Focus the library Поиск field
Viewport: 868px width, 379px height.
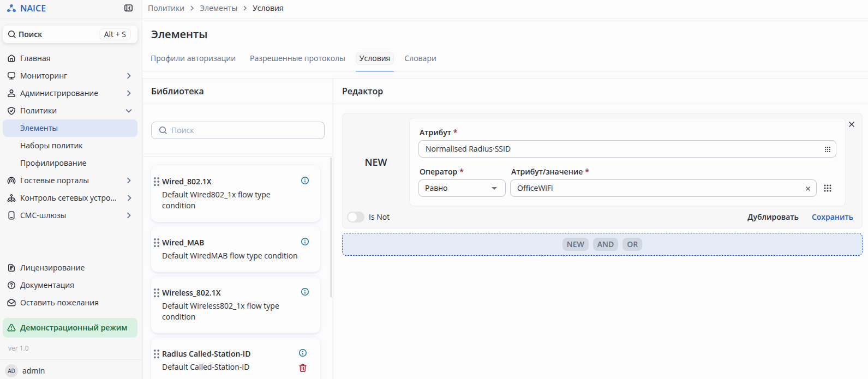[x=238, y=130]
